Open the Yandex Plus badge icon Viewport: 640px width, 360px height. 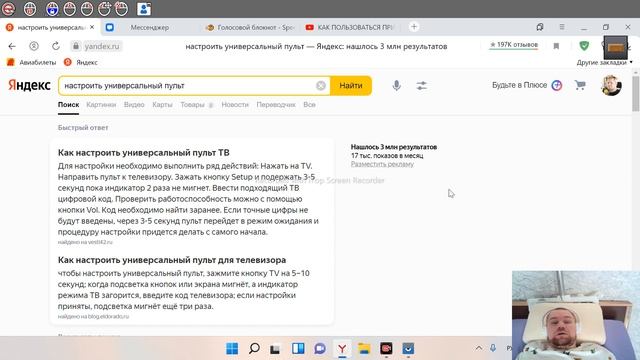coord(557,85)
